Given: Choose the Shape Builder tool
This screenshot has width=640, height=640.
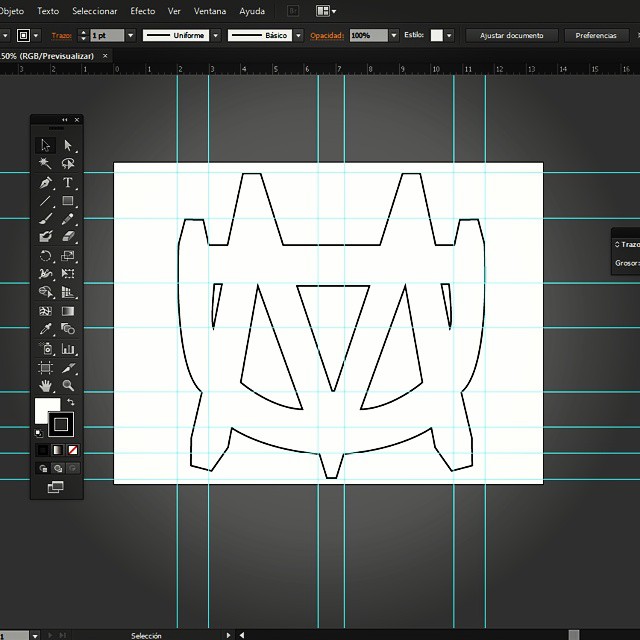Looking at the screenshot, I should point(45,292).
